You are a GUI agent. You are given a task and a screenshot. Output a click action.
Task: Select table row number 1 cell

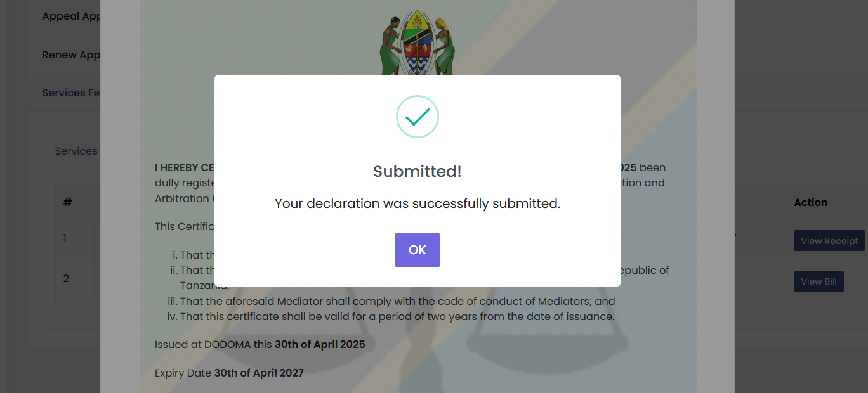pyautogui.click(x=65, y=238)
